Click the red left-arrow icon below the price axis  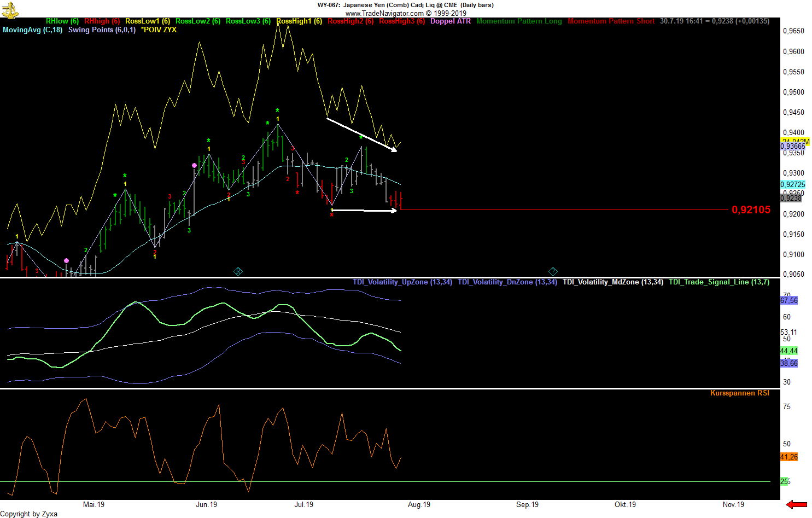pyautogui.click(x=796, y=504)
